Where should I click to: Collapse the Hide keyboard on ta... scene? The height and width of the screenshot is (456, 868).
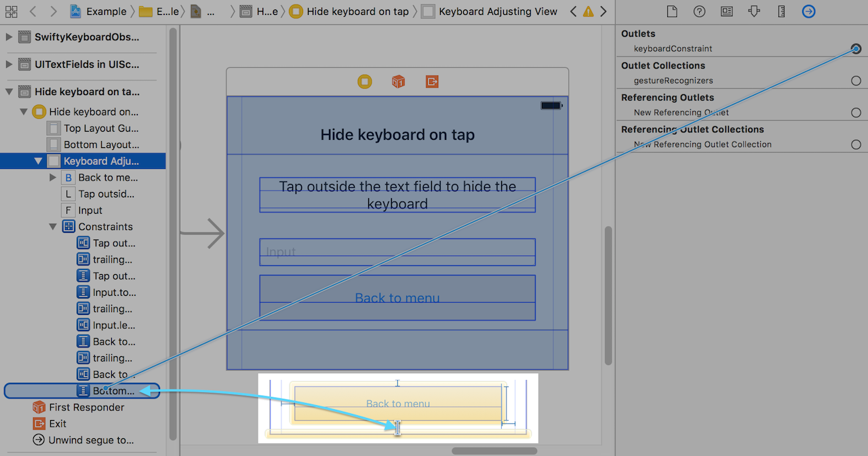click(9, 92)
